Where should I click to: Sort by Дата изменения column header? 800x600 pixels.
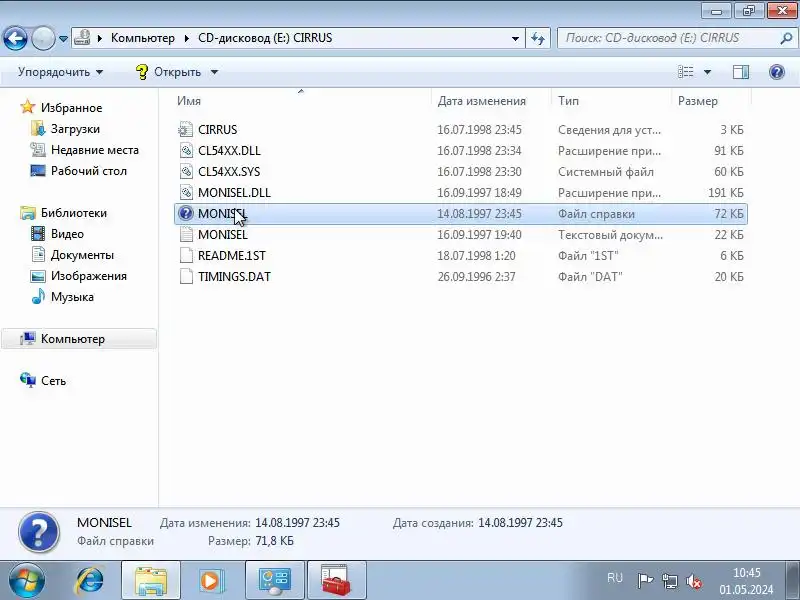[481, 101]
